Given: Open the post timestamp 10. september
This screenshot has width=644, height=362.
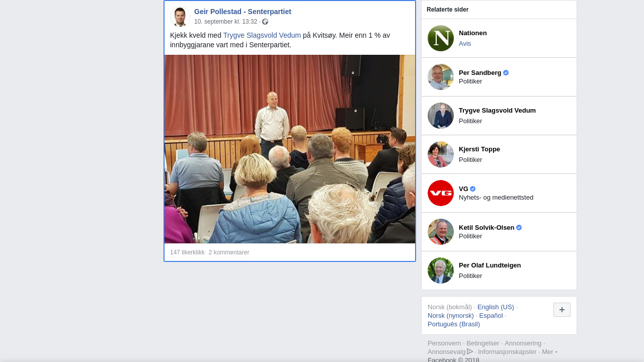Looking at the screenshot, I should point(225,22).
